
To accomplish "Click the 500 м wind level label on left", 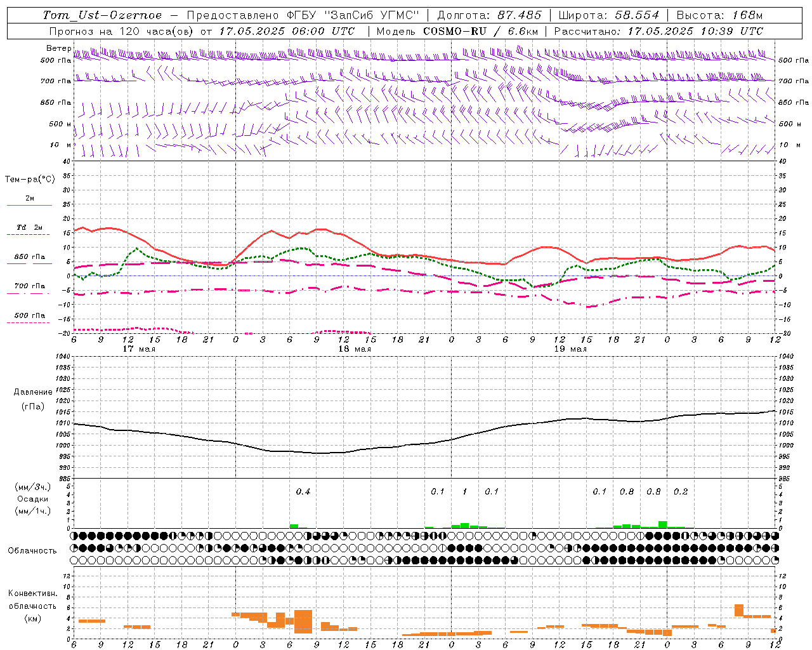I will point(60,124).
